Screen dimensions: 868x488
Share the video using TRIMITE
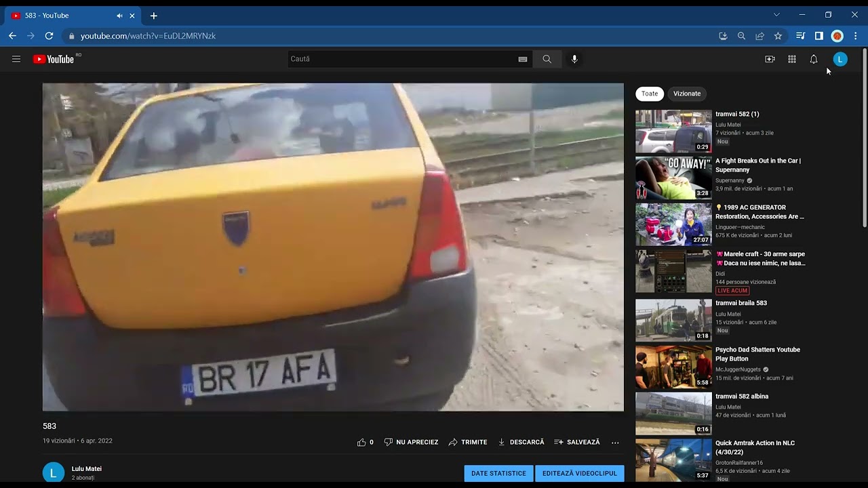coord(468,442)
